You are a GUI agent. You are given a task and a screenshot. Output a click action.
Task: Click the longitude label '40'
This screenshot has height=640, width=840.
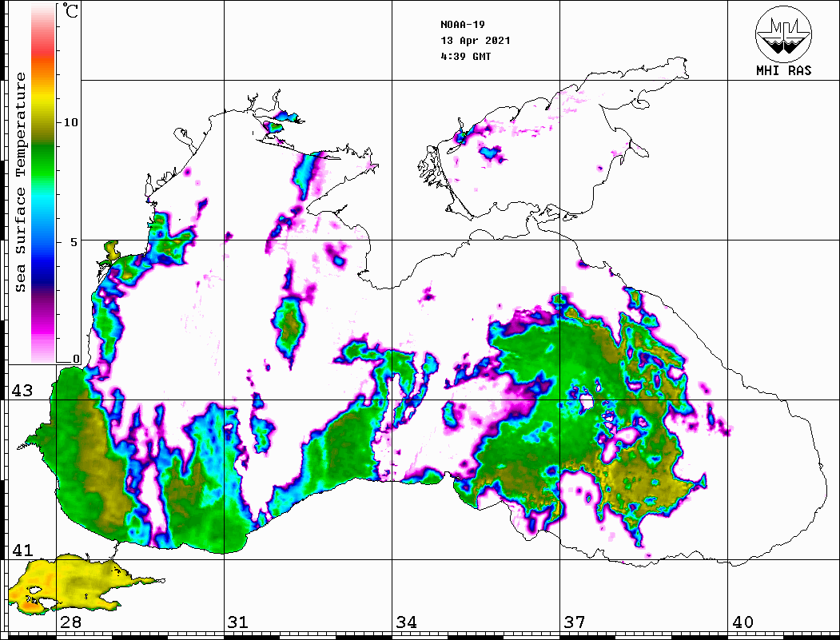point(742,622)
